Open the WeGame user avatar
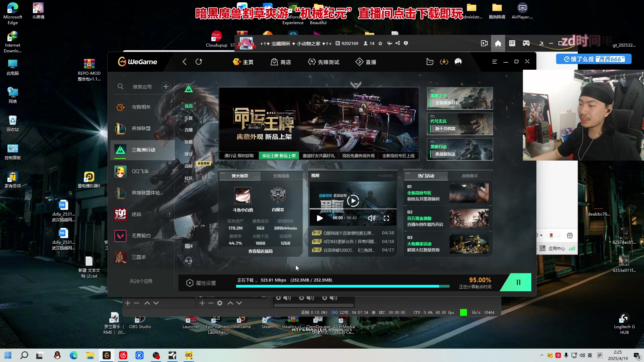Screen dimensions: 644x362 coord(458,62)
